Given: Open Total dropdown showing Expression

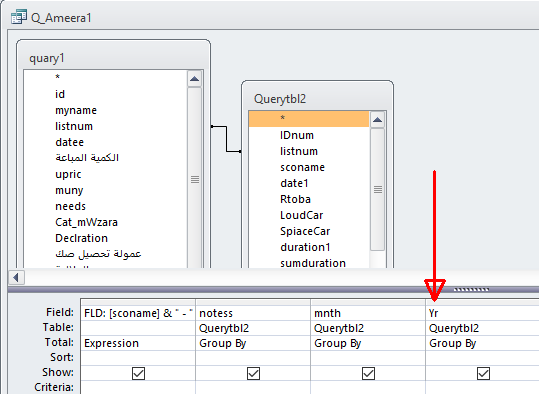Looking at the screenshot, I should pyautogui.click(x=138, y=343).
